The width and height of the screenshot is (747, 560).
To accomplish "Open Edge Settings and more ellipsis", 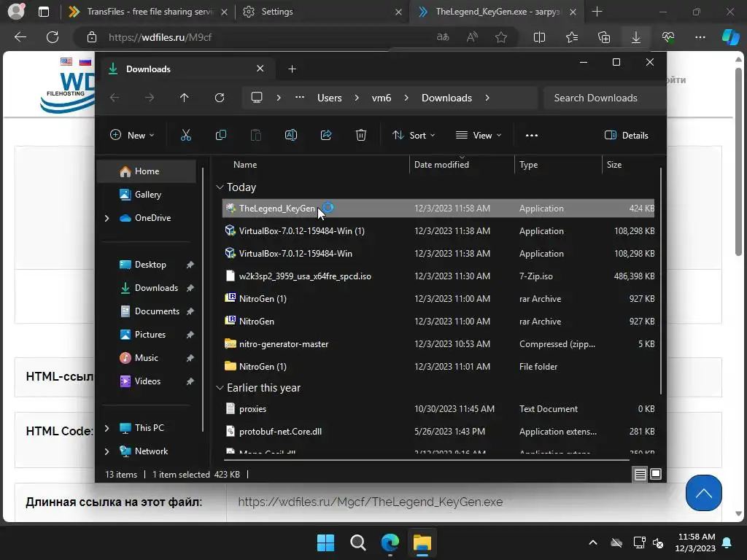I will [700, 37].
